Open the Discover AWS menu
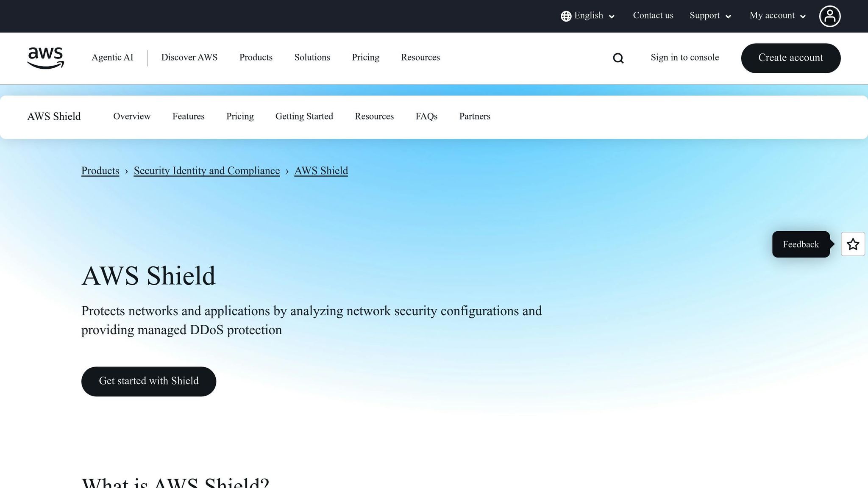868x488 pixels. point(189,57)
